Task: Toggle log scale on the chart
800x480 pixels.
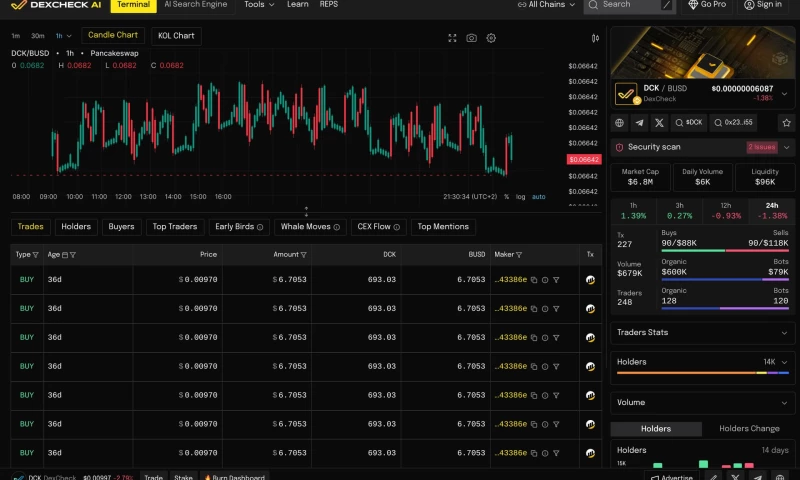Action: (x=520, y=197)
